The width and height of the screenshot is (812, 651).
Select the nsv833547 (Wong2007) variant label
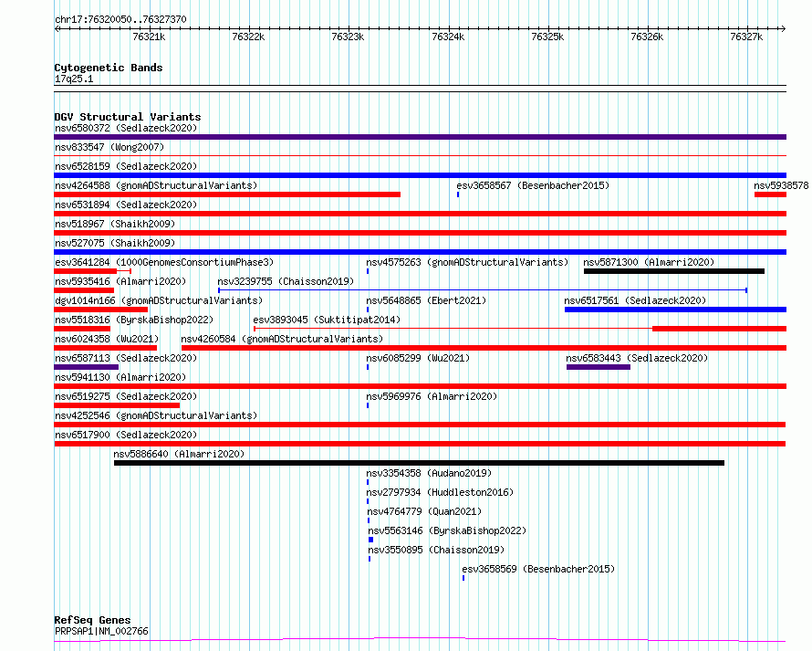coord(109,147)
